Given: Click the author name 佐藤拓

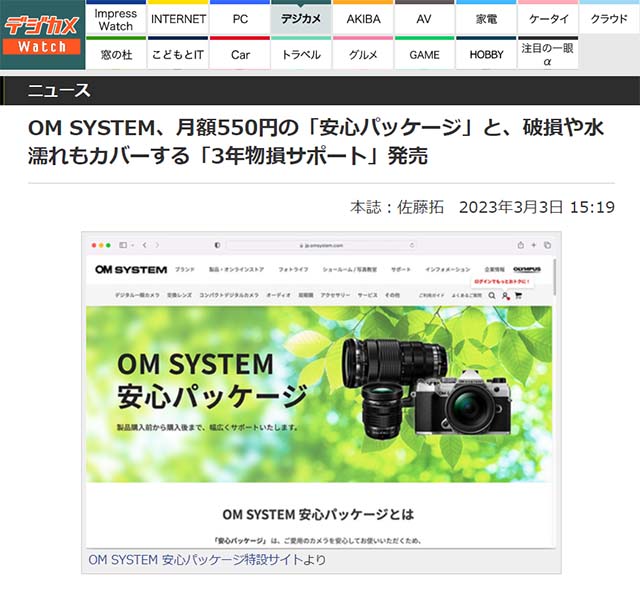Looking at the screenshot, I should tap(420, 207).
